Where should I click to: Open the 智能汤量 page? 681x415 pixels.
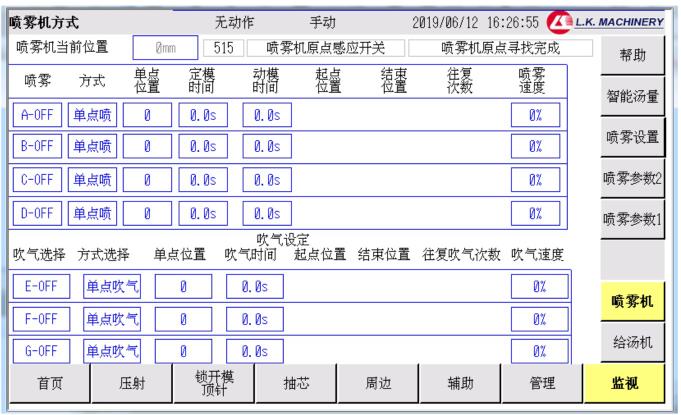click(x=633, y=96)
